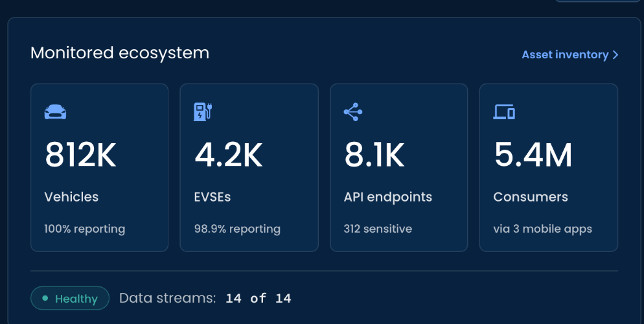This screenshot has width=644, height=324.
Task: Click the Data streams label
Action: [x=168, y=298]
